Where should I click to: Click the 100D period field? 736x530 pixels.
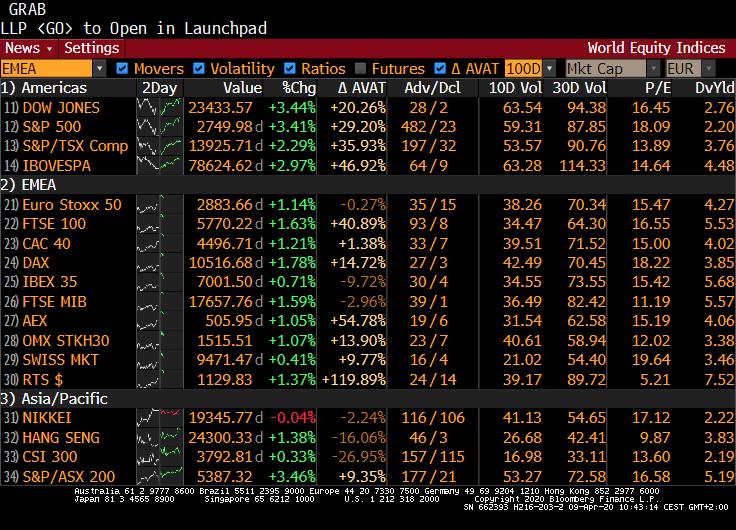523,69
